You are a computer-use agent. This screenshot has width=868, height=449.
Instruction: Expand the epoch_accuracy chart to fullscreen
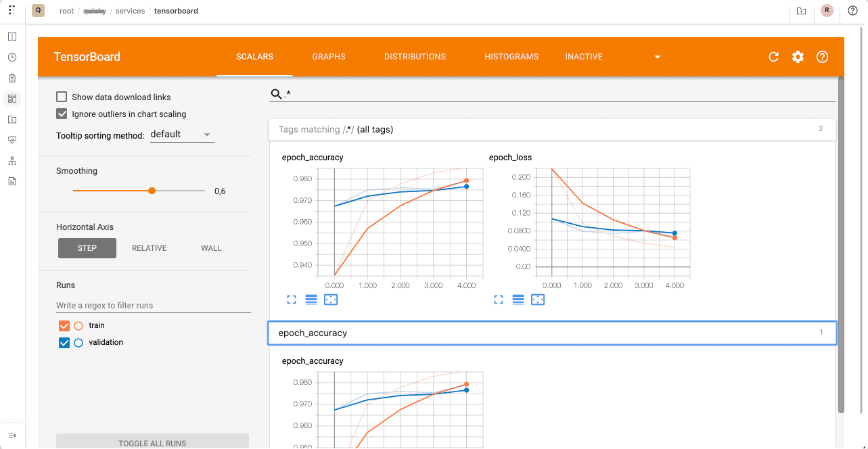coord(292,300)
